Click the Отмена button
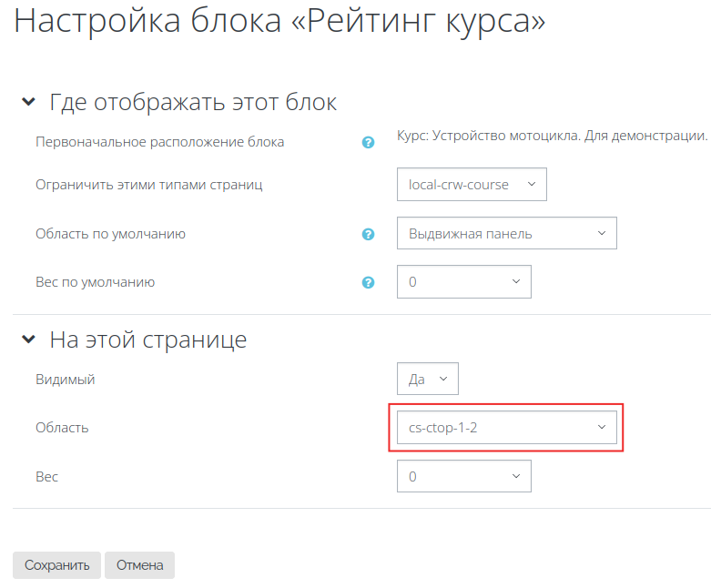The height and width of the screenshot is (588, 711). 139,565
